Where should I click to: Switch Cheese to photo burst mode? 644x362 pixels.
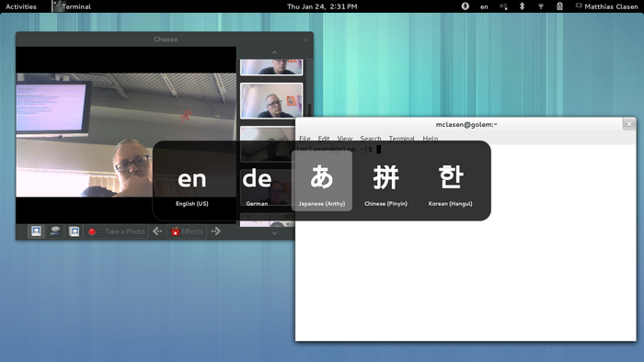74,232
